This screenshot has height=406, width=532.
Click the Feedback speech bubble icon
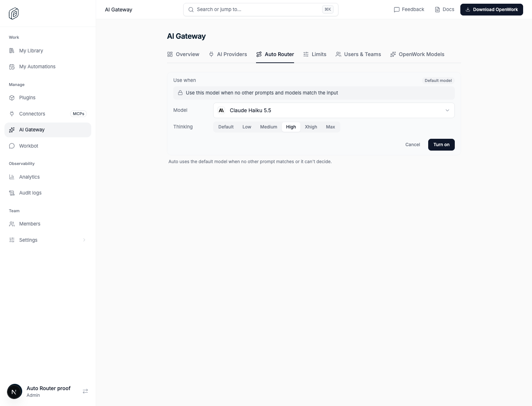tap(397, 10)
